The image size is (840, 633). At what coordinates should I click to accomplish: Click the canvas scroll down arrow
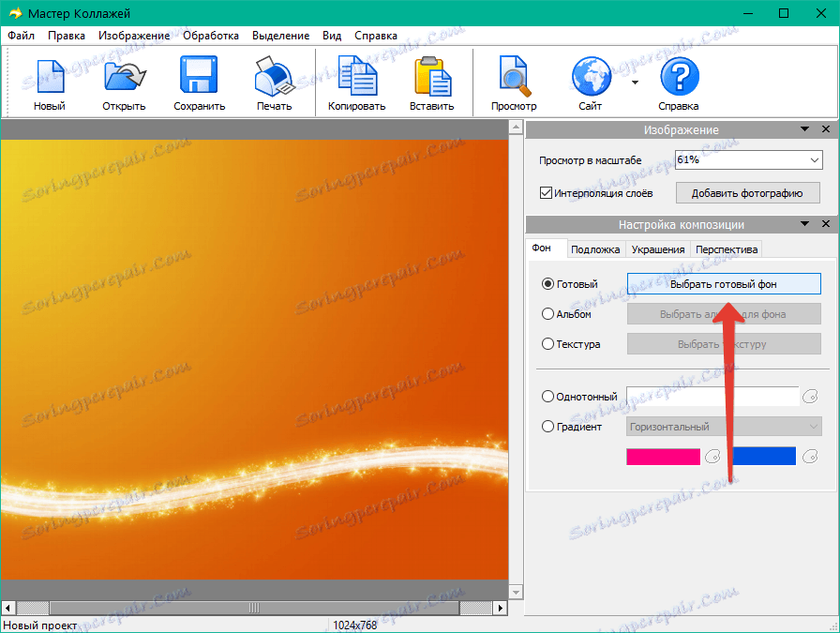coord(516,593)
